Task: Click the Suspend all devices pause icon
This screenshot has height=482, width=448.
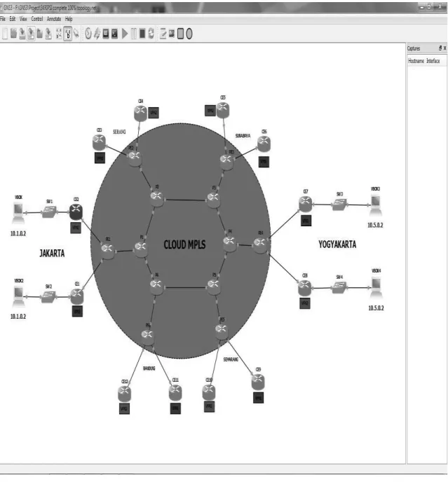Action: (x=133, y=34)
